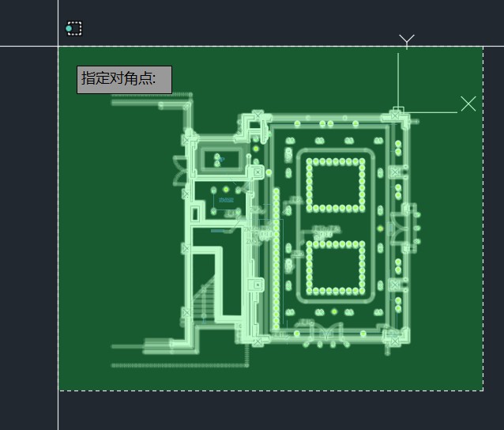Image resolution: width=504 pixels, height=430 pixels.
Task: Click the window selection cursor badge icon
Action: [73, 28]
